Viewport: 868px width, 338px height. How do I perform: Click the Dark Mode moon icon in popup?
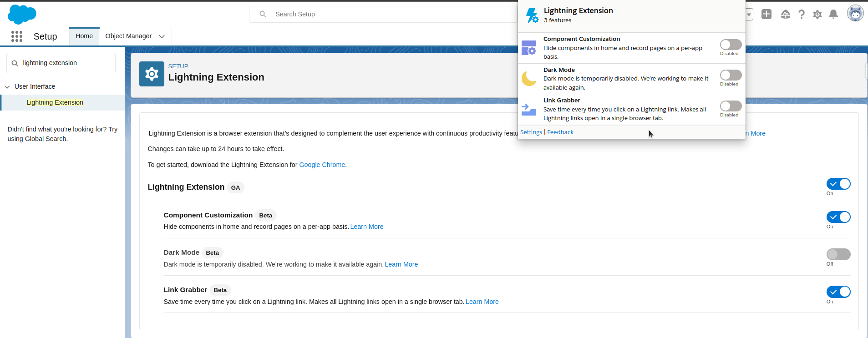[x=529, y=78]
